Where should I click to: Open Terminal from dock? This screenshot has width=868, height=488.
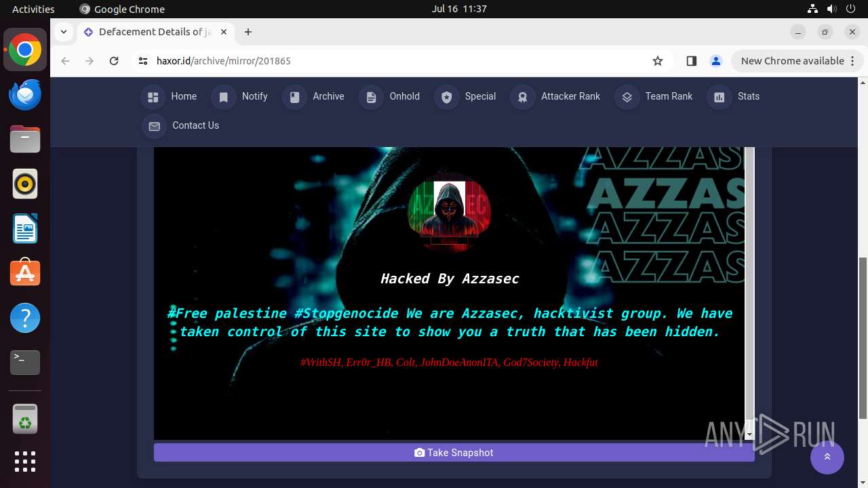[x=25, y=363]
